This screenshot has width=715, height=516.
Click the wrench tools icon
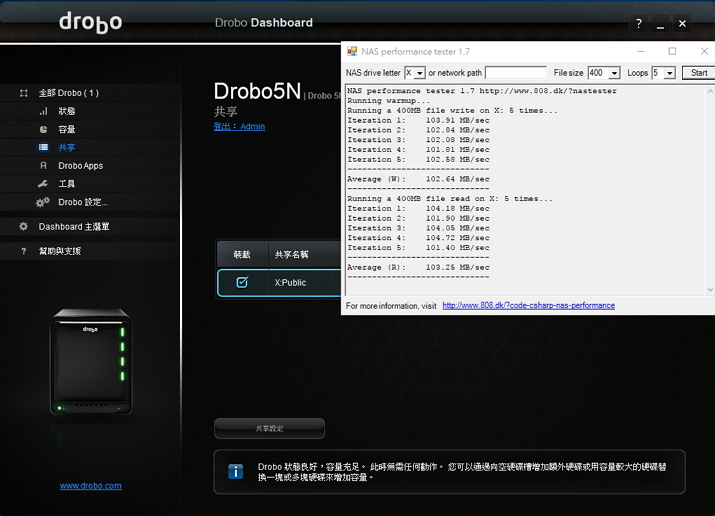click(43, 184)
